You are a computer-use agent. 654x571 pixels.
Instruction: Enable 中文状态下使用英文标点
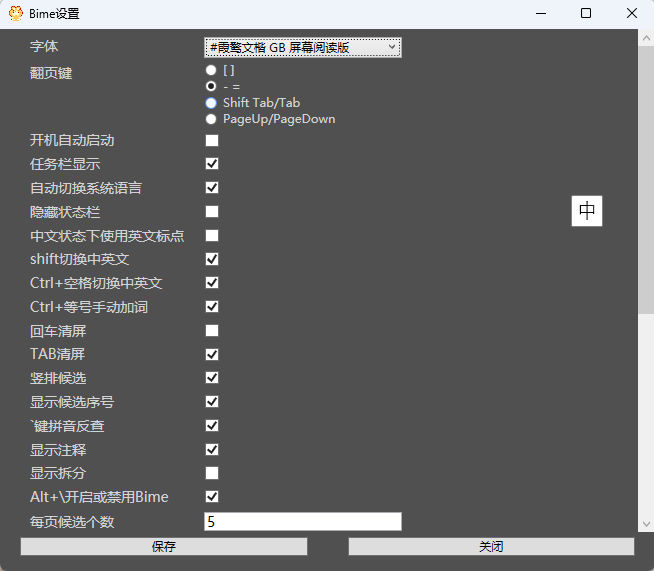point(212,236)
